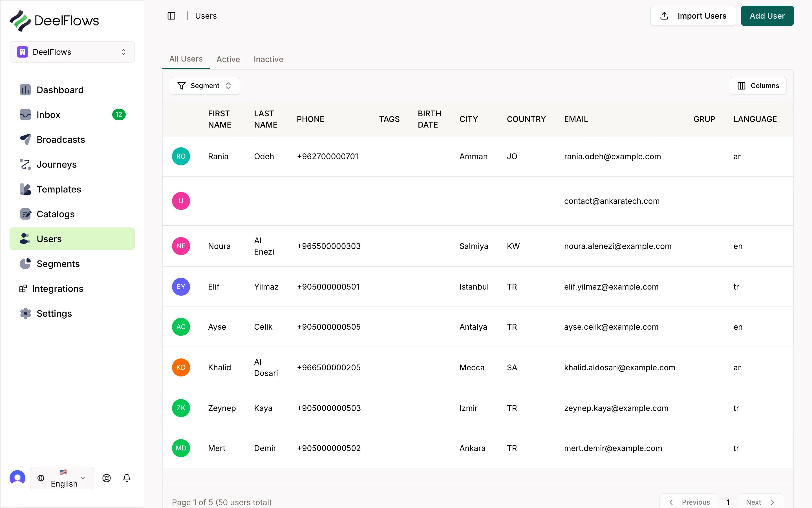Click the Broadcasts paper plane icon

(x=25, y=139)
